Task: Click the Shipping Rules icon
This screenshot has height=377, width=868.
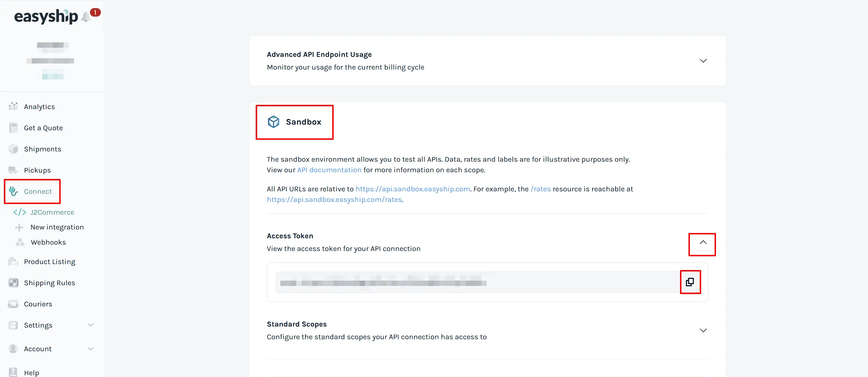Action: point(13,283)
